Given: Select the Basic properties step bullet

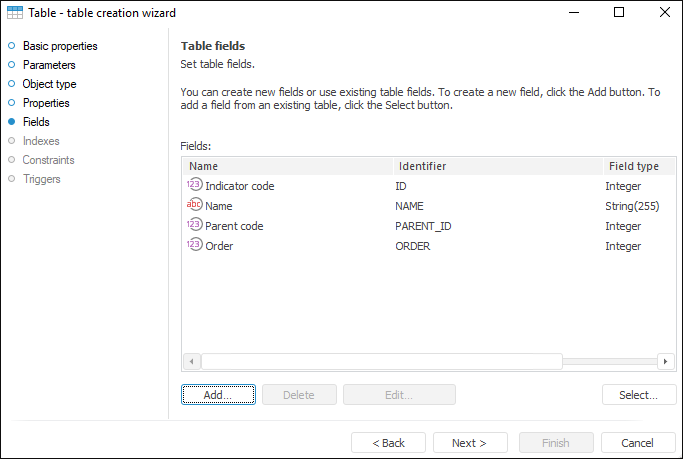Looking at the screenshot, I should [x=11, y=46].
